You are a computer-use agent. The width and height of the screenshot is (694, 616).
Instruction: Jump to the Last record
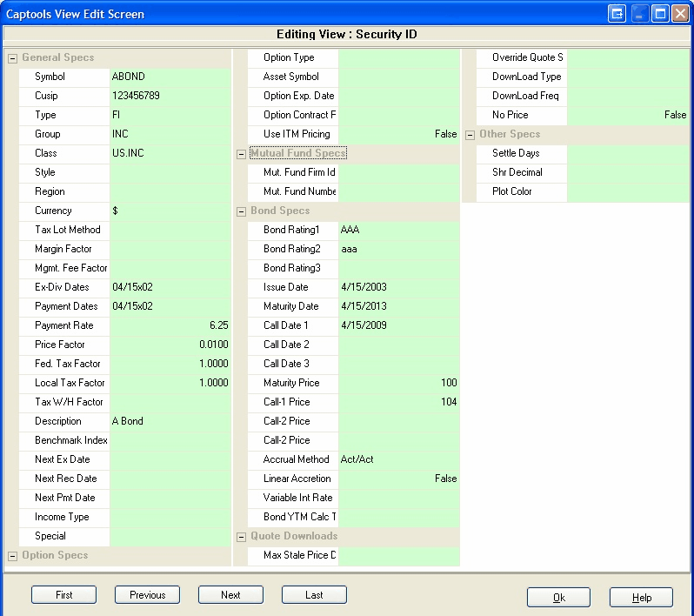coord(314,595)
